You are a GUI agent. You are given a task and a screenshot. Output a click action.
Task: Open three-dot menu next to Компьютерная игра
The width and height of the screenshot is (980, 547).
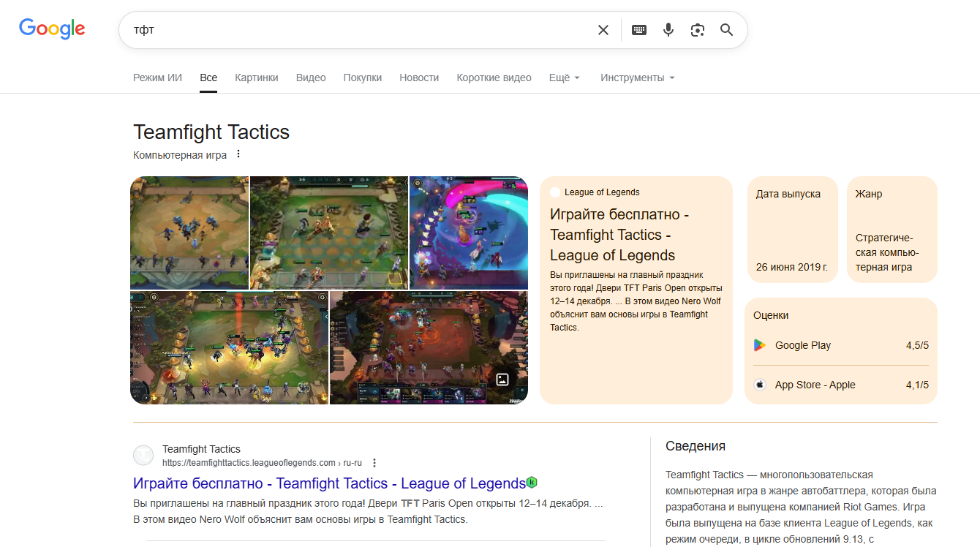238,155
